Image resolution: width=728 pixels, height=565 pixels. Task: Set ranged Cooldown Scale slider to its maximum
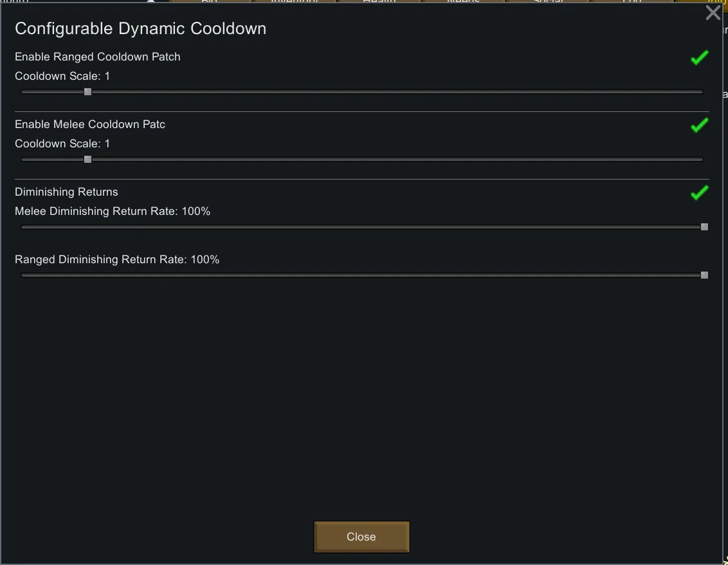[702, 92]
